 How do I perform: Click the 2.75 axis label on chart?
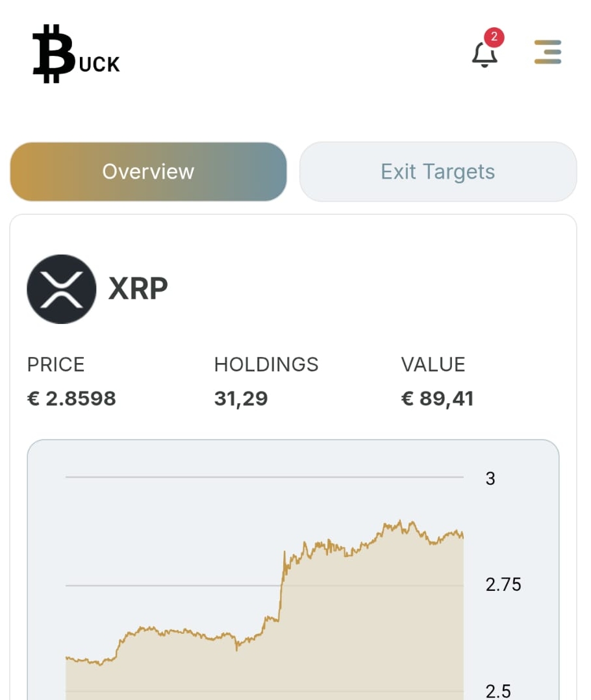point(503,585)
